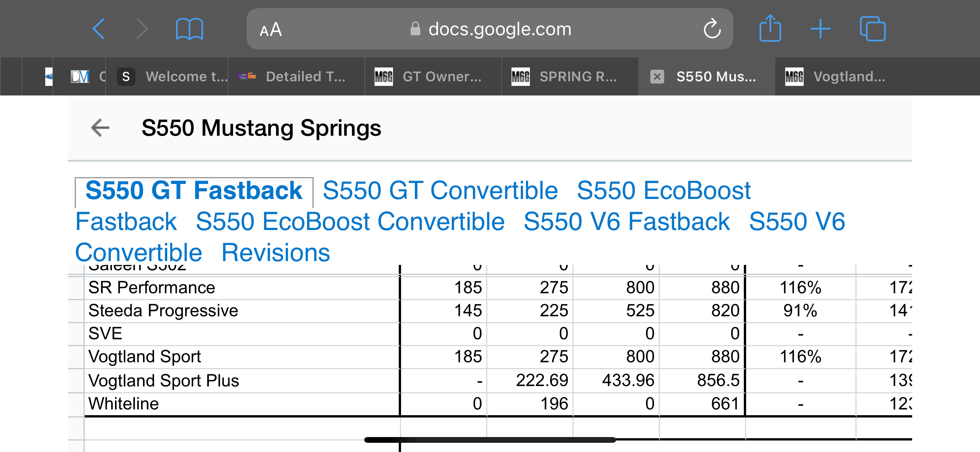Reload the page with refresh icon
This screenshot has height=452, width=980.
pos(712,28)
